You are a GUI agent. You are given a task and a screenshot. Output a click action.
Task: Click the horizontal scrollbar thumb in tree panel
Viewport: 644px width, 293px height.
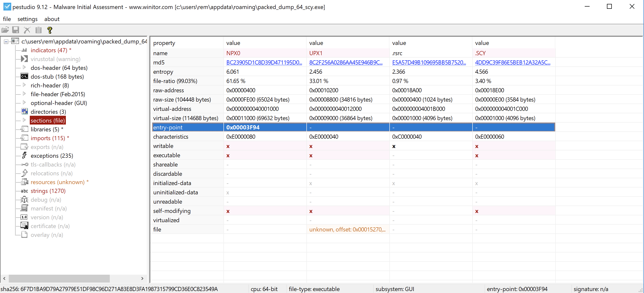[59, 278]
